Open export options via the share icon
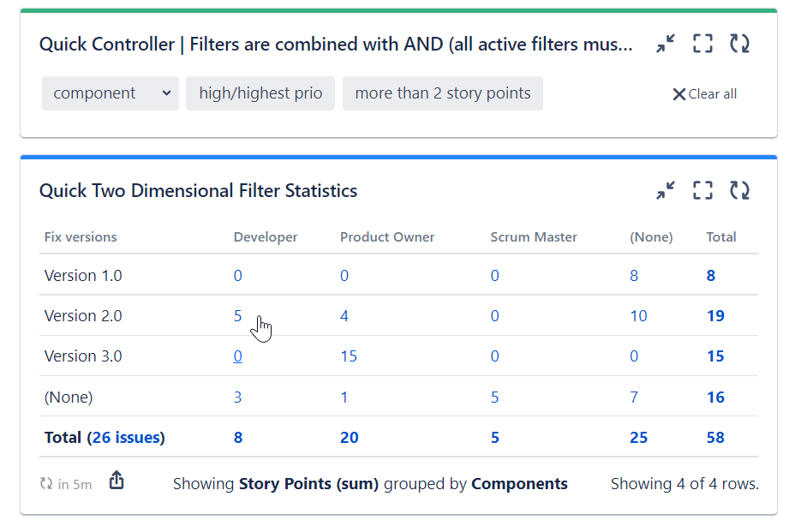 (x=117, y=481)
